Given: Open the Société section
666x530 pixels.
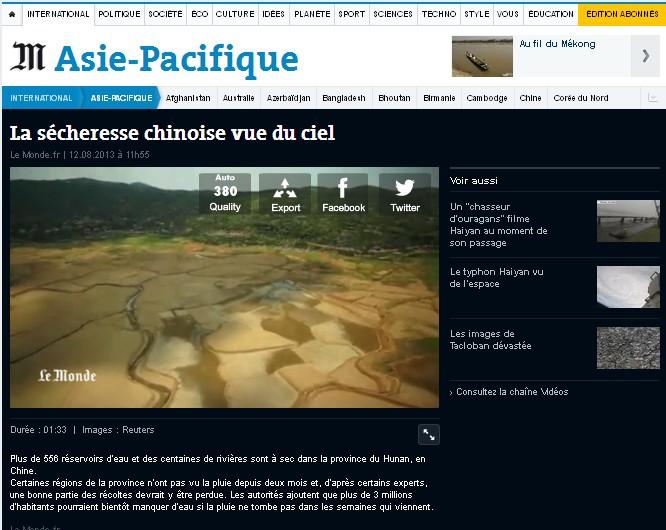Looking at the screenshot, I should click(165, 14).
